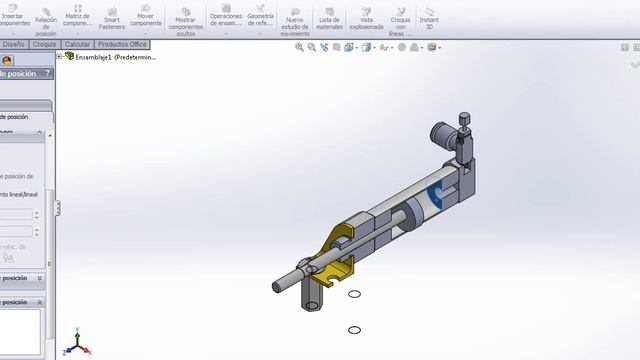Click second numeric field spinner
640x360 pixels.
click(37, 232)
